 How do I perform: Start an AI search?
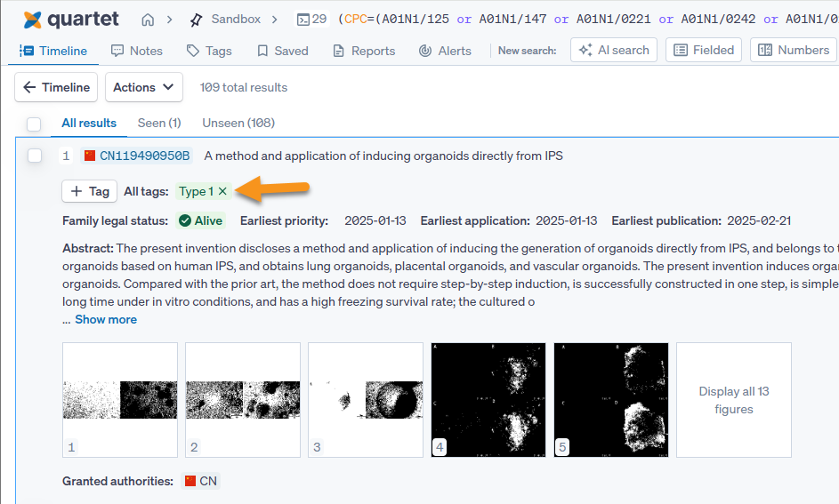[x=614, y=51]
